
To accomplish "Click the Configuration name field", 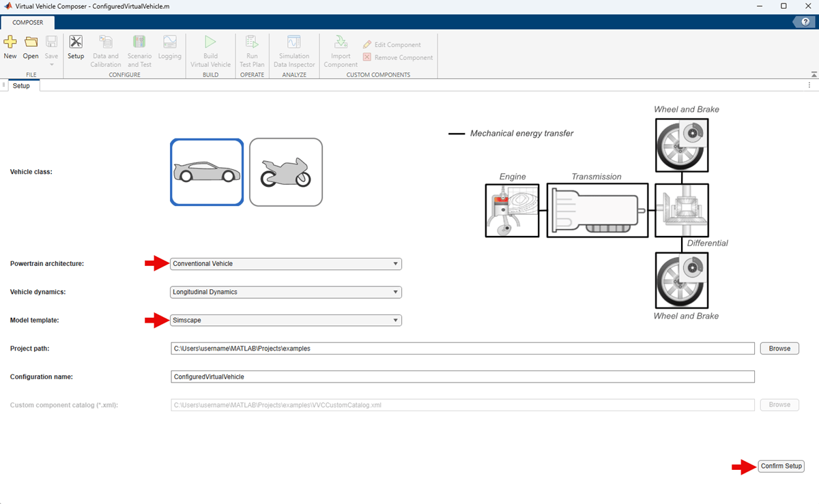I will (x=463, y=376).
